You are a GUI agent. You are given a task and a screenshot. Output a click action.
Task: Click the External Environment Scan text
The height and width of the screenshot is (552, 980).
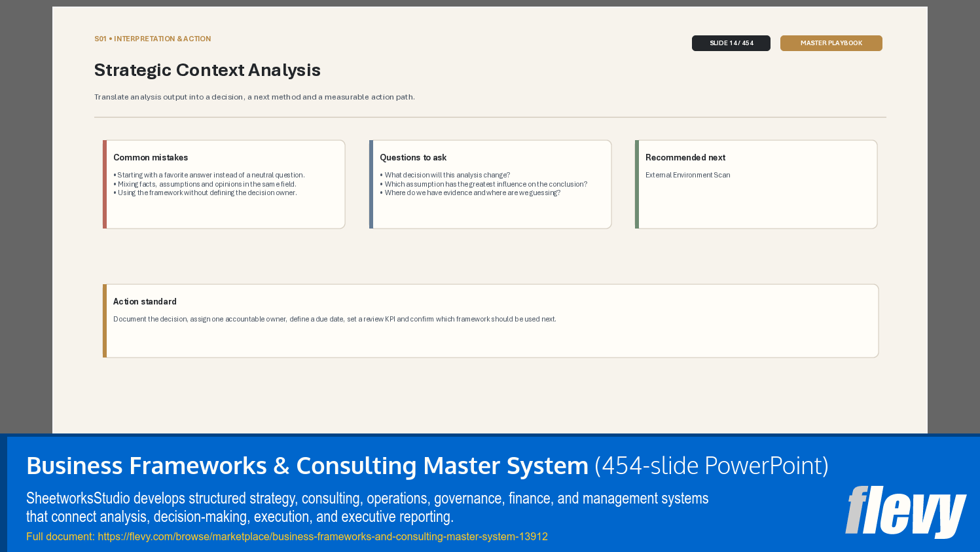(x=688, y=175)
